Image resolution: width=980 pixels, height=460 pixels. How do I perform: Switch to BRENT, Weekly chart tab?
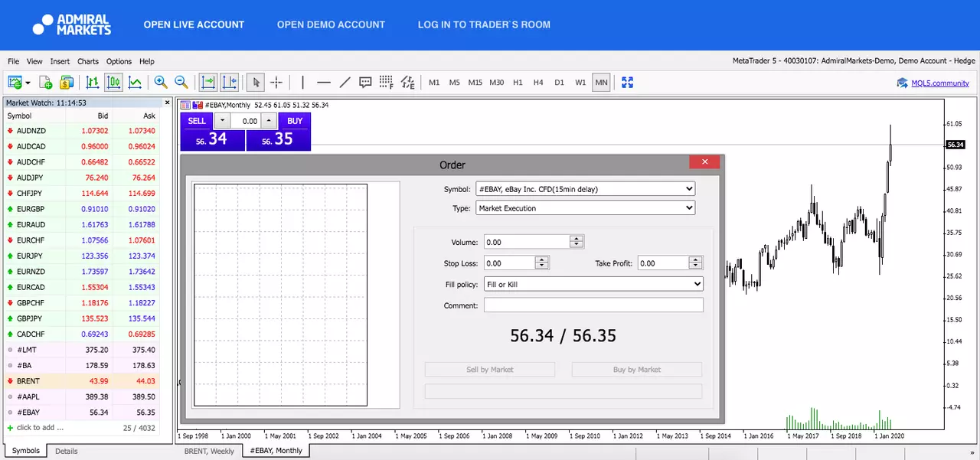click(x=210, y=451)
